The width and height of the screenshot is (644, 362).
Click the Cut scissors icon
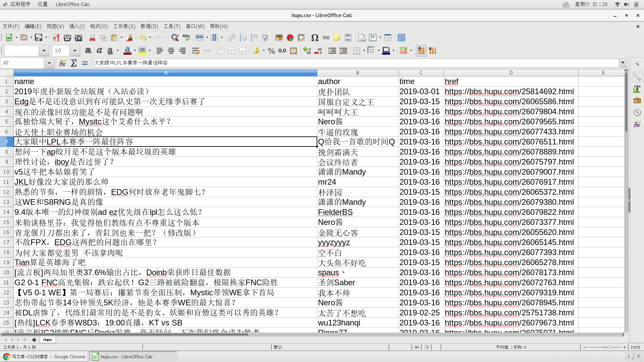92,38
